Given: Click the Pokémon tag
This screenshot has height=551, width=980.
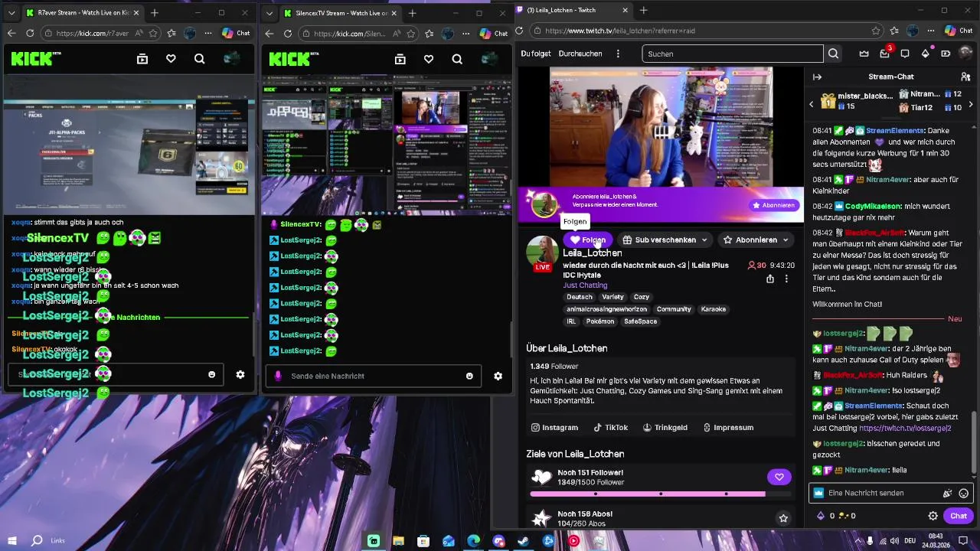Looking at the screenshot, I should 600,321.
